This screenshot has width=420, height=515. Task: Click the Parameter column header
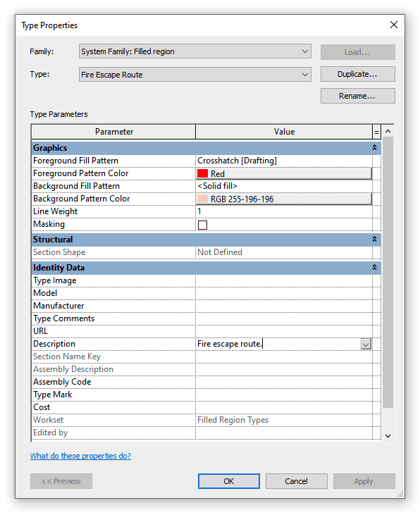[x=113, y=132]
